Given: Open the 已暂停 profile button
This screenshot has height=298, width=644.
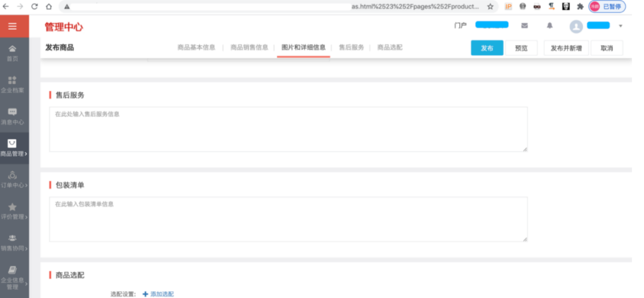Looking at the screenshot, I should tap(607, 7).
